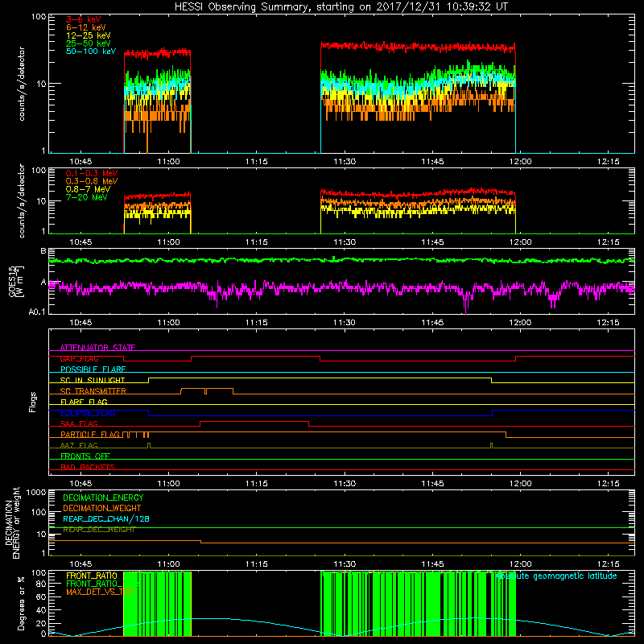Viewport: 644px width, 644px height.
Task: Click the 11:00 tick under the keV plot
Action: [x=168, y=162]
